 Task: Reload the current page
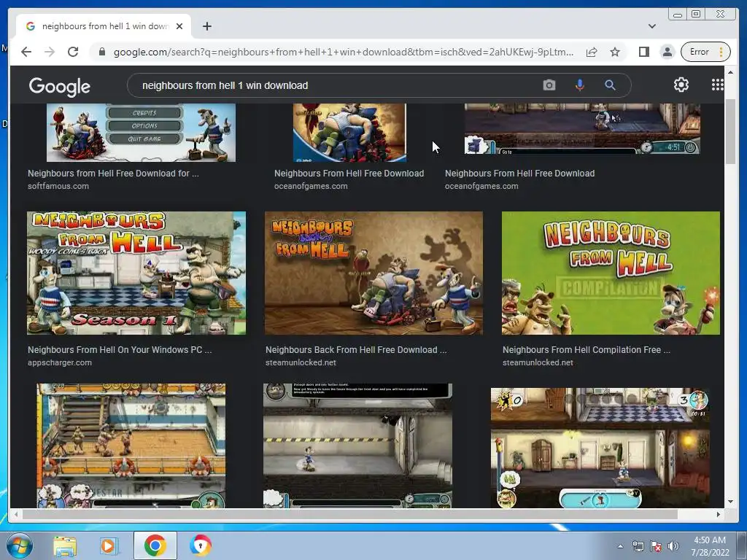(73, 52)
